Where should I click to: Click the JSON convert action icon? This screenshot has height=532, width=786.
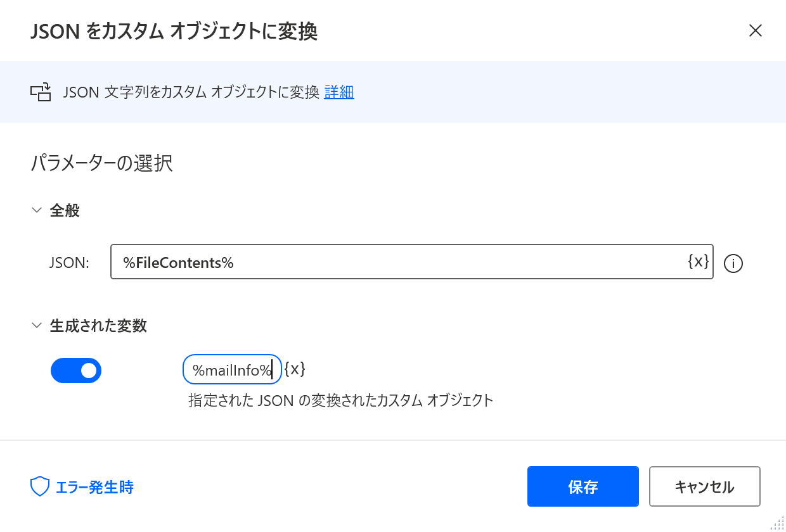tap(41, 92)
